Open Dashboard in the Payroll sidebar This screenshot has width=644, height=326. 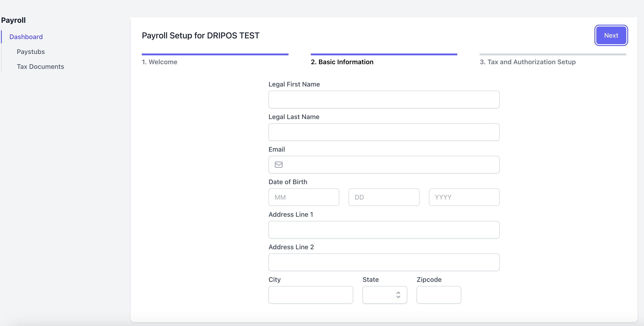click(x=26, y=37)
